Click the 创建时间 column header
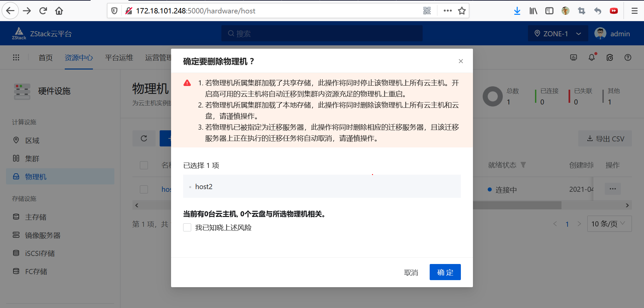Screen dimensions: 644x308 click(581, 165)
